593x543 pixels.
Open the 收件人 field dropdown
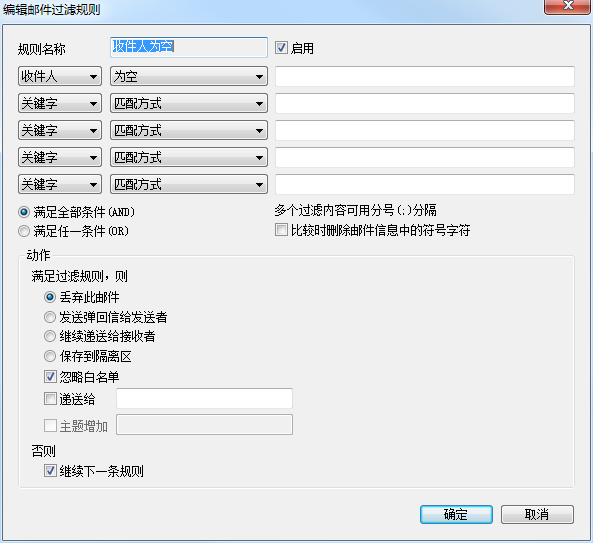coord(60,76)
